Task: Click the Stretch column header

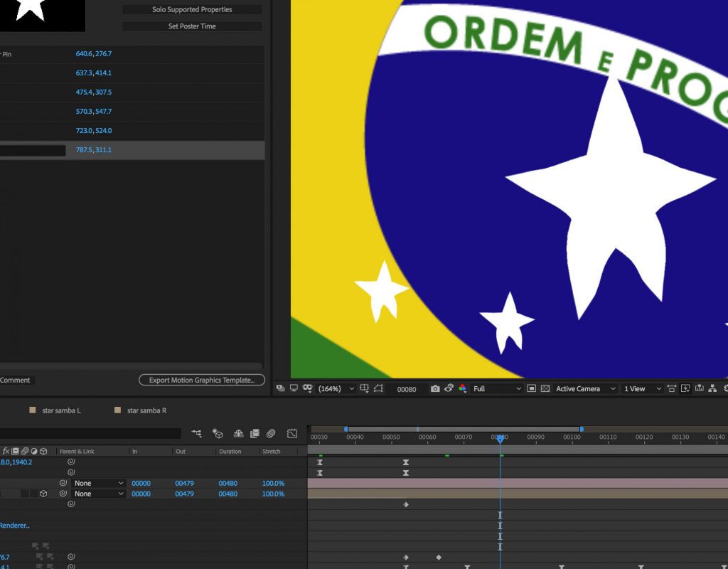Action: point(271,452)
